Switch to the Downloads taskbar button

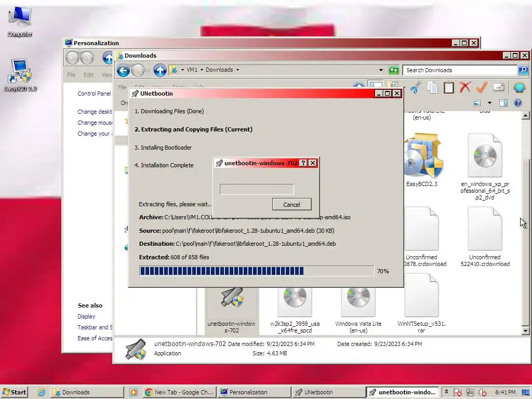click(x=87, y=392)
